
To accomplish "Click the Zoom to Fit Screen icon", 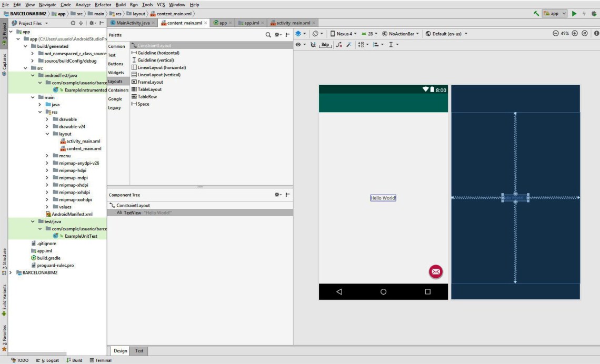I will pos(585,34).
